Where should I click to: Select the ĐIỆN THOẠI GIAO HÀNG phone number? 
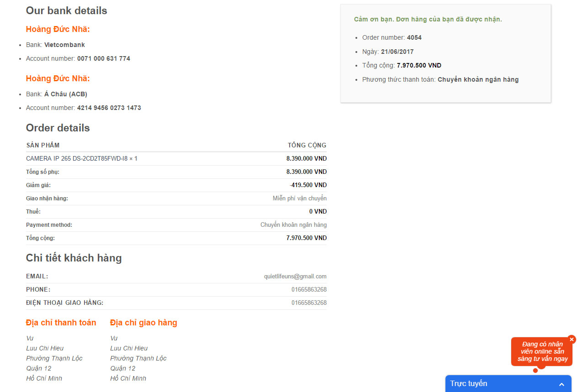click(309, 303)
